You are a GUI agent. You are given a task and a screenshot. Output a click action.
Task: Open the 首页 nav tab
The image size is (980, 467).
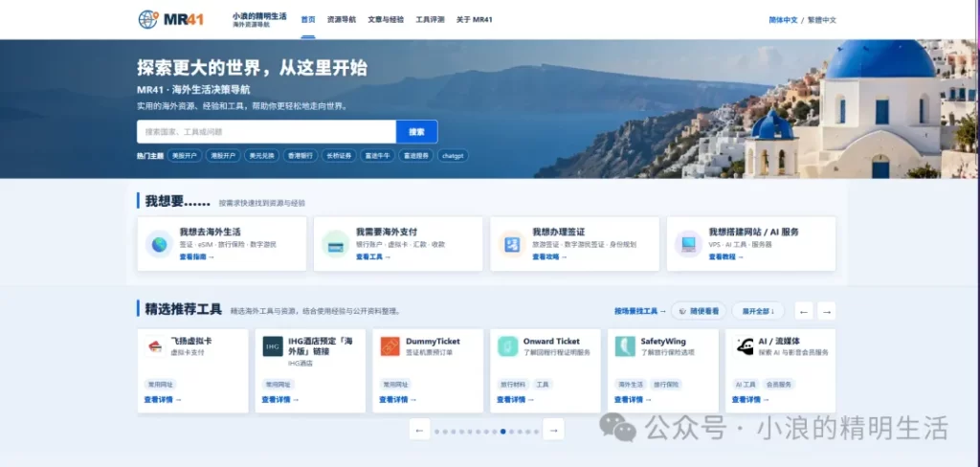pyautogui.click(x=308, y=19)
